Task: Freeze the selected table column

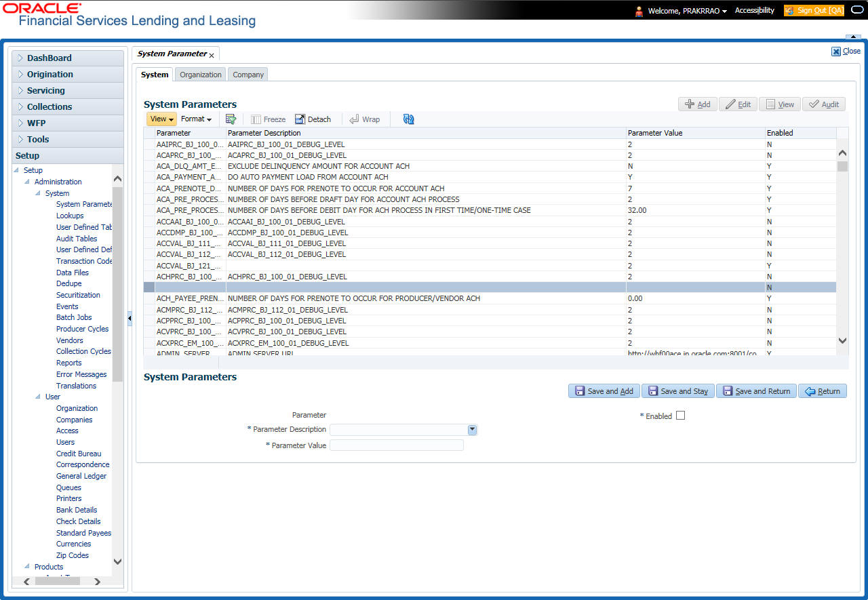Action: point(269,119)
